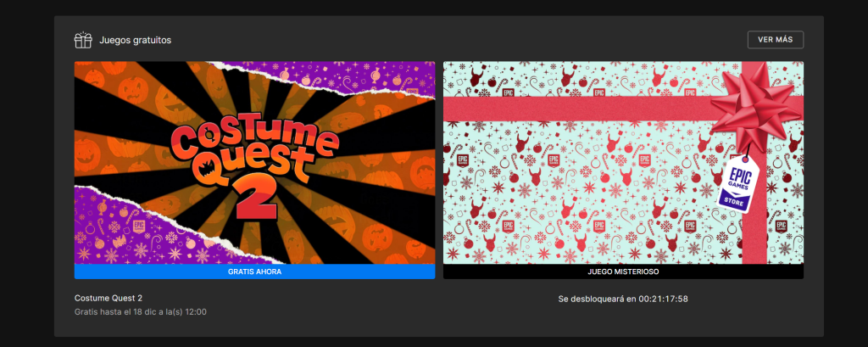Click 'Gratis hasta el 18 dic' text
This screenshot has height=347, width=868.
click(x=140, y=312)
